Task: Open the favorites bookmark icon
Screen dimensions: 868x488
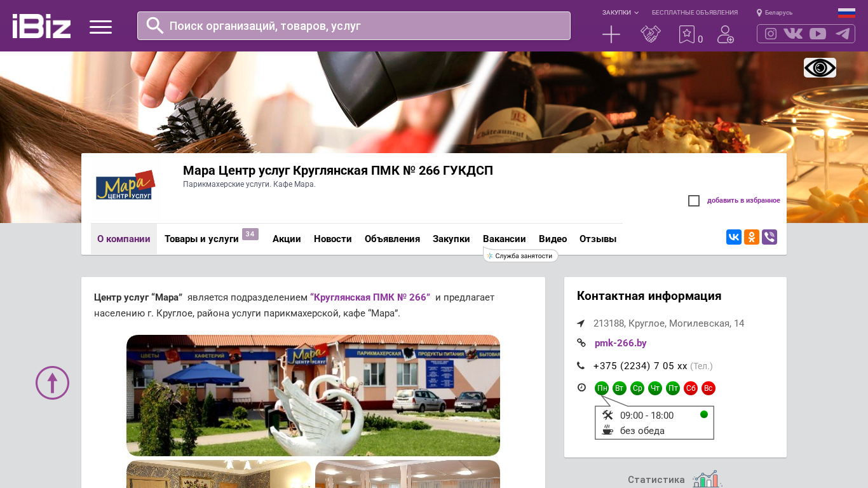Action: coord(687,34)
